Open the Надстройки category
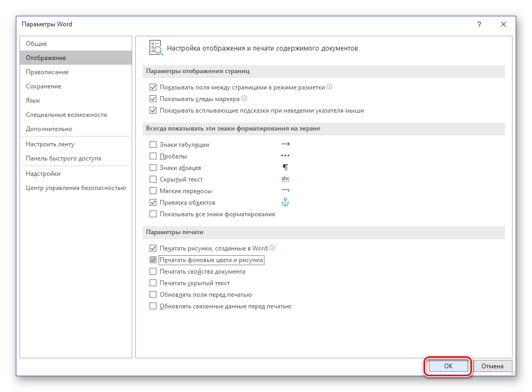This screenshot has height=392, width=532. [x=76, y=174]
